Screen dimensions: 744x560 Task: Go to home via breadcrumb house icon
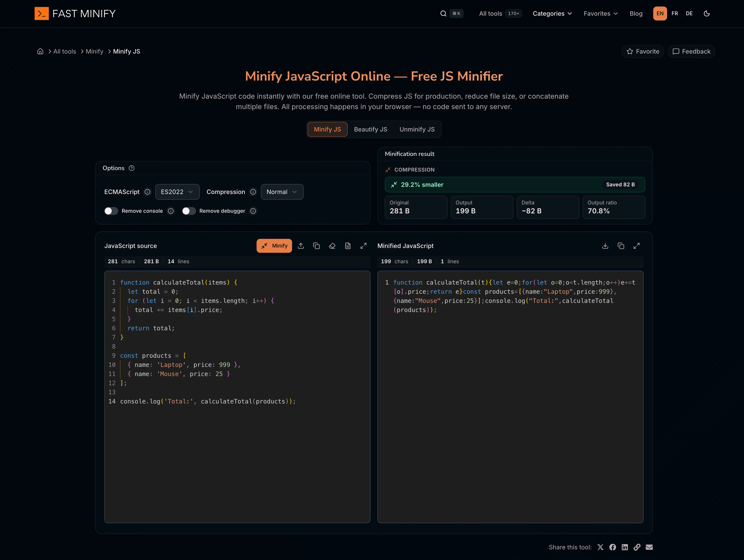pyautogui.click(x=40, y=51)
